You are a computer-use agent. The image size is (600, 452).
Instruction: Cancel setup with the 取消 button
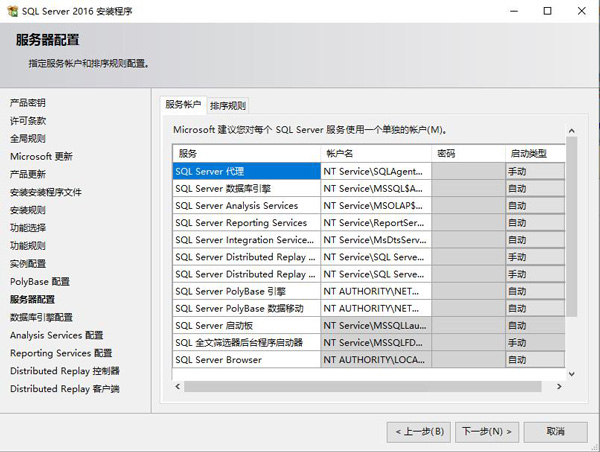click(x=555, y=431)
